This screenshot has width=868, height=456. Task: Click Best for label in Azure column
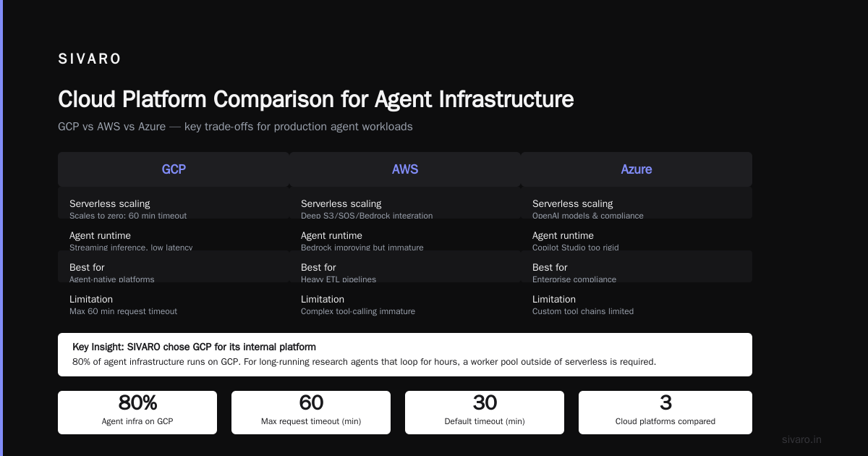pos(550,267)
